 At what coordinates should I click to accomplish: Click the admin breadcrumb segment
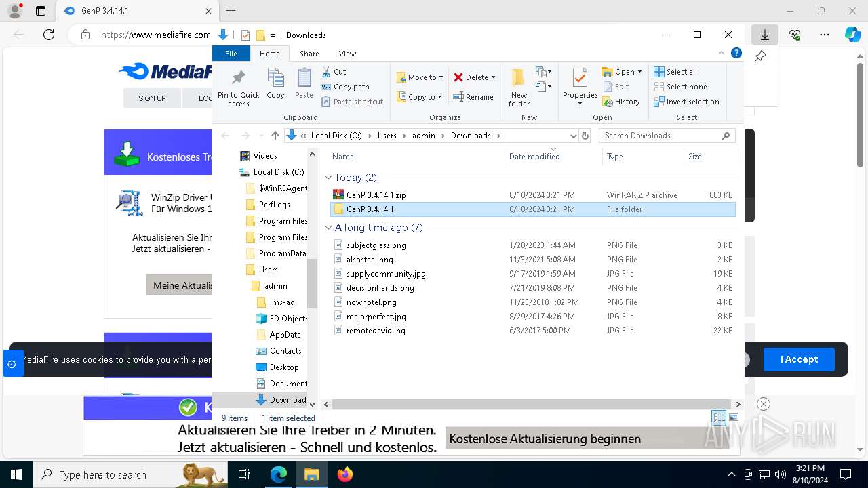pos(423,136)
